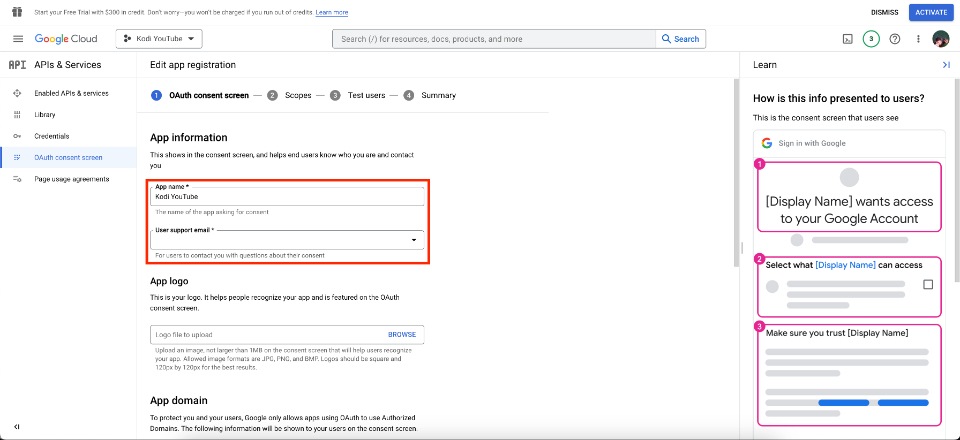Click the ACTIVATE button
This screenshot has height=440, width=960.
[931, 12]
